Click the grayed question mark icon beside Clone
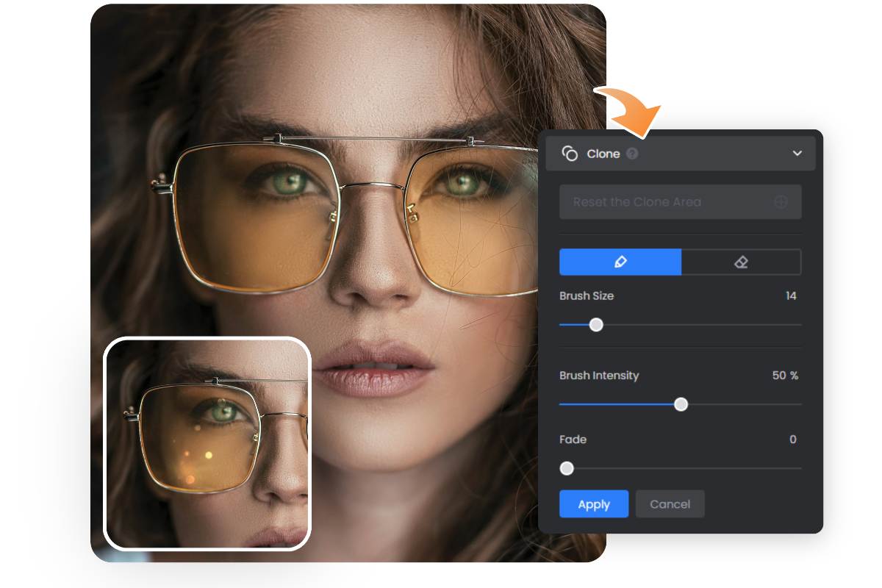This screenshot has height=588, width=882. pos(633,154)
